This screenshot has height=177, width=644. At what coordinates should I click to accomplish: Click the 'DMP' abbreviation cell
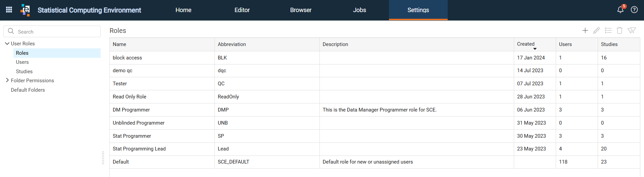tap(267, 110)
